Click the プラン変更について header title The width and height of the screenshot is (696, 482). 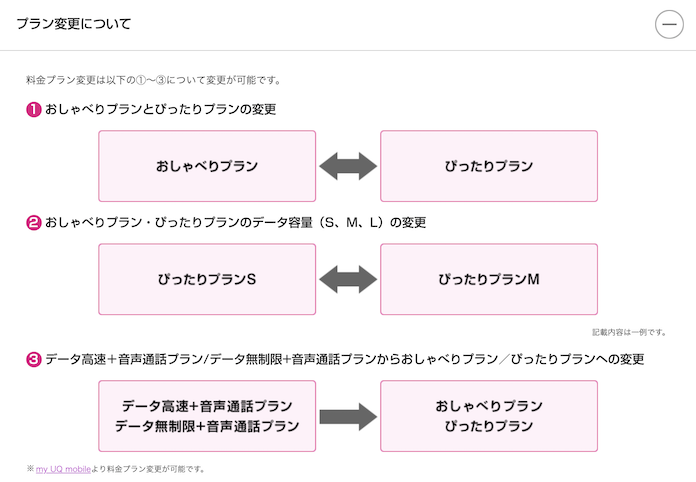point(73,23)
